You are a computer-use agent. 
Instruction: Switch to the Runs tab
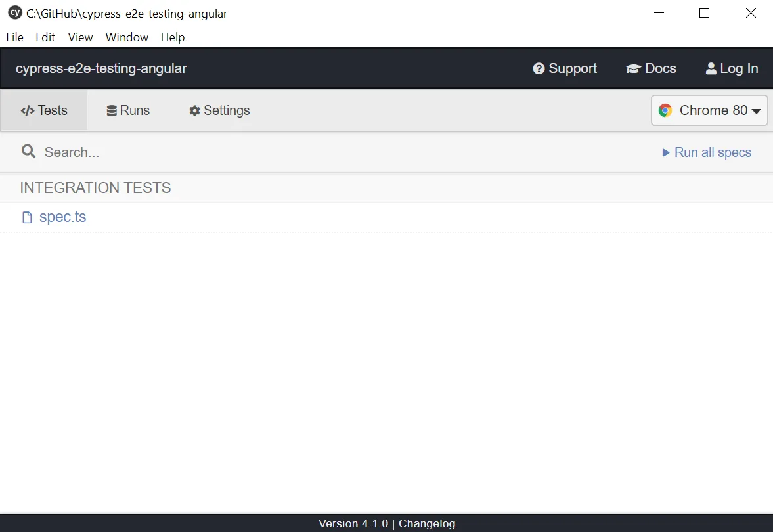(129, 110)
